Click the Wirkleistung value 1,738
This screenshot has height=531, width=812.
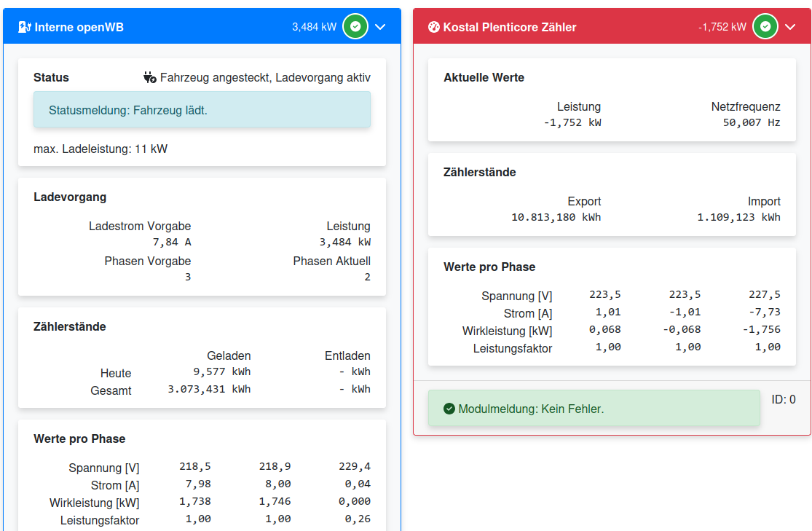tap(195, 501)
